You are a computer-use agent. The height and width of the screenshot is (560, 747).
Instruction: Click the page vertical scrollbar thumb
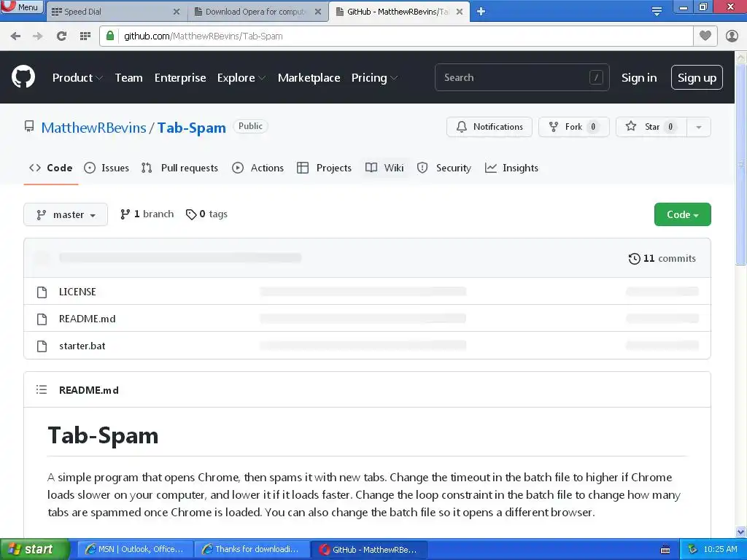point(741,164)
